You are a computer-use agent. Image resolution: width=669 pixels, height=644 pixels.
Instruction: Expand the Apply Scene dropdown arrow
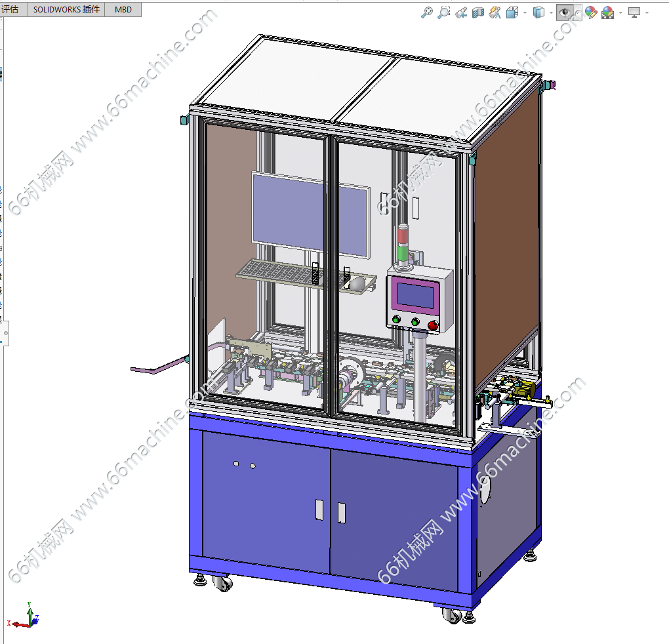pos(620,13)
